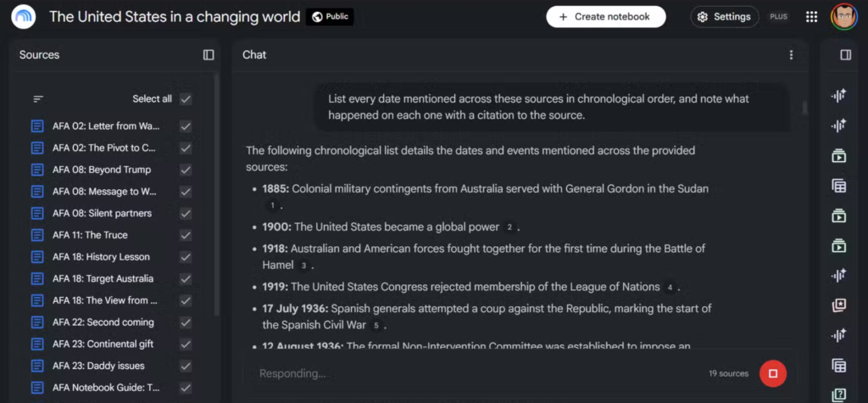Click the Create notebook button
The height and width of the screenshot is (403, 868).
click(x=605, y=17)
